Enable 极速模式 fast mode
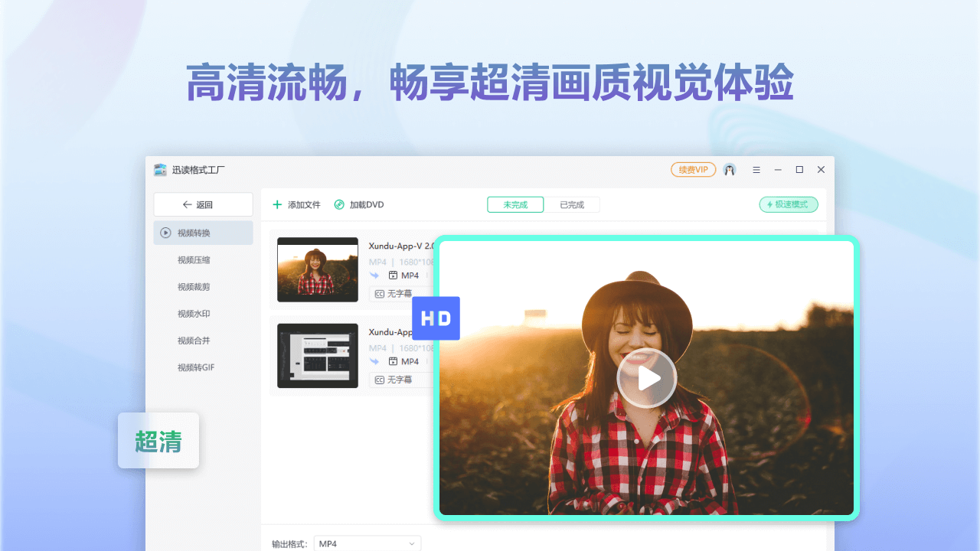Screen dimensions: 980x551 789,204
